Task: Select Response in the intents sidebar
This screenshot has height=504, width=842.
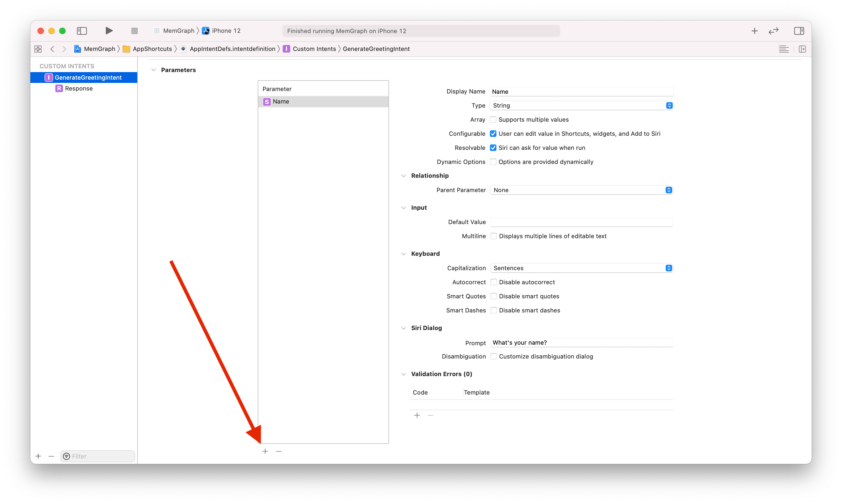Action: coord(78,89)
